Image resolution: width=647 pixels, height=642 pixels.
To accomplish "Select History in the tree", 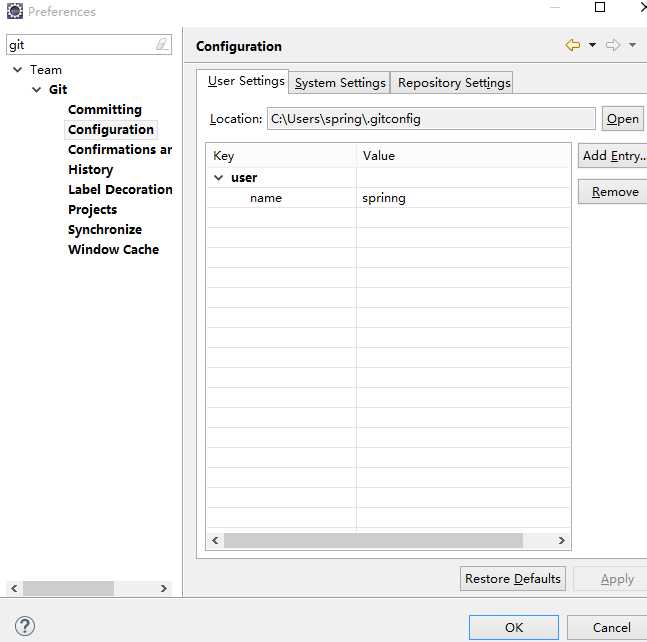I will click(x=90, y=170).
